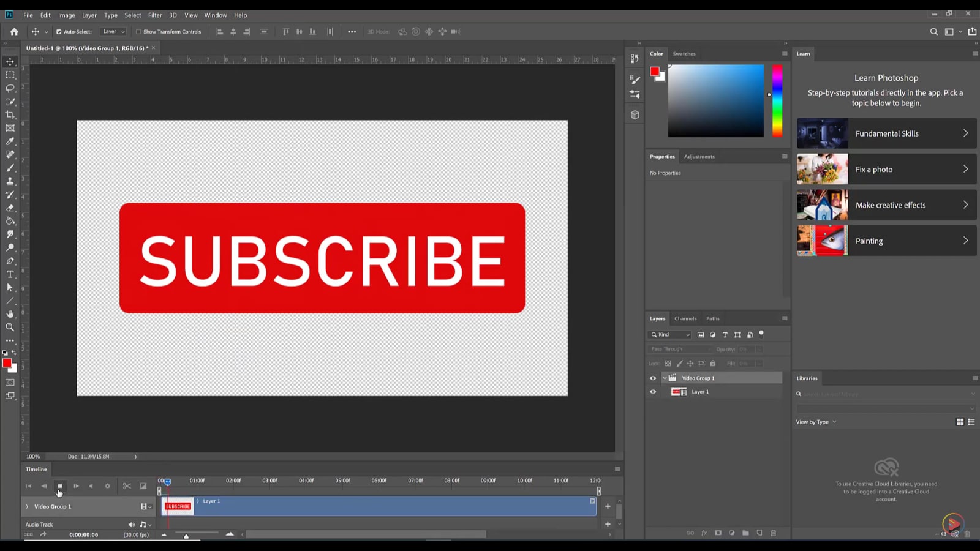Open the audio track music note dropdown
This screenshot has width=980, height=551.
tap(145, 525)
